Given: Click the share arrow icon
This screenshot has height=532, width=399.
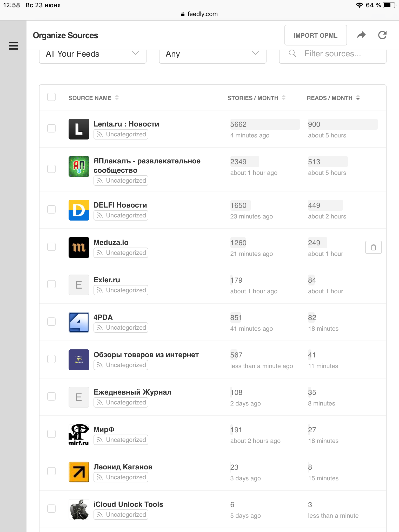Looking at the screenshot, I should pyautogui.click(x=361, y=35).
